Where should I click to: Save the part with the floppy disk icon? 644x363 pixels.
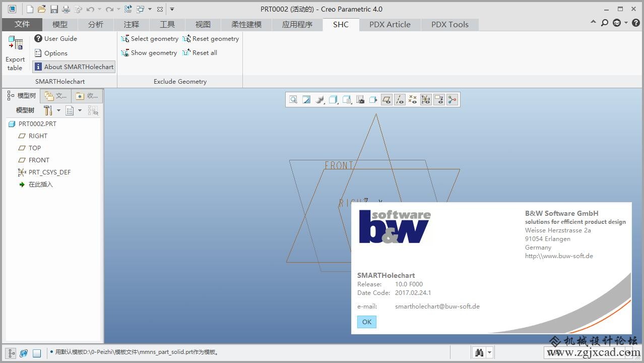tap(54, 9)
